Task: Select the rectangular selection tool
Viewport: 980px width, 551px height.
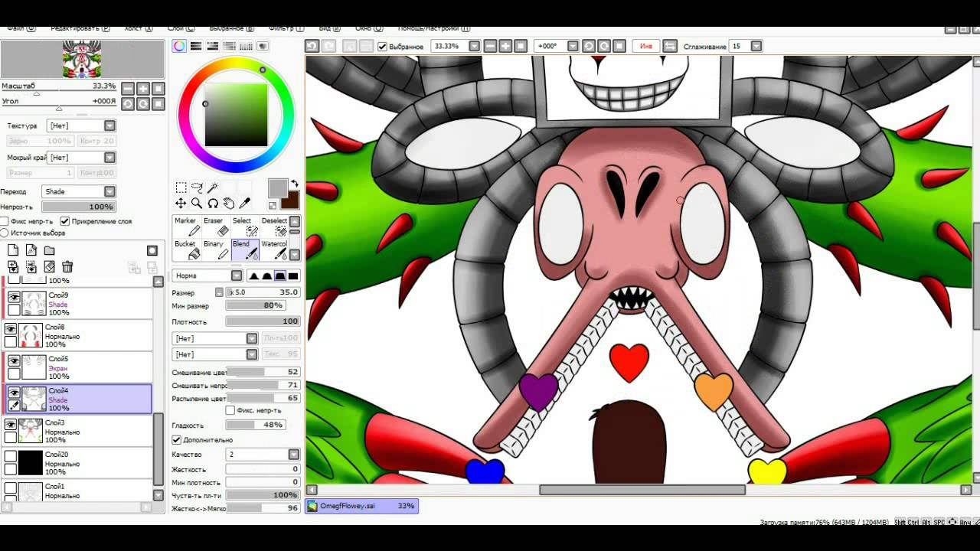Action: [181, 187]
